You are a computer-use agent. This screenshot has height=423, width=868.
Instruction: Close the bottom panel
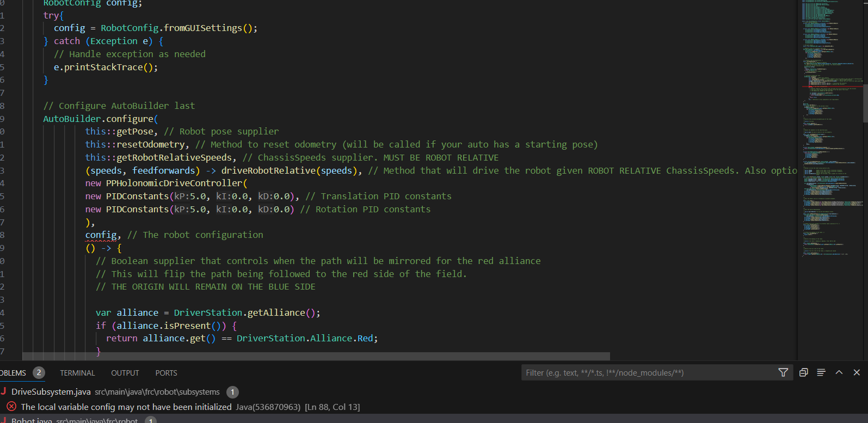tap(857, 372)
